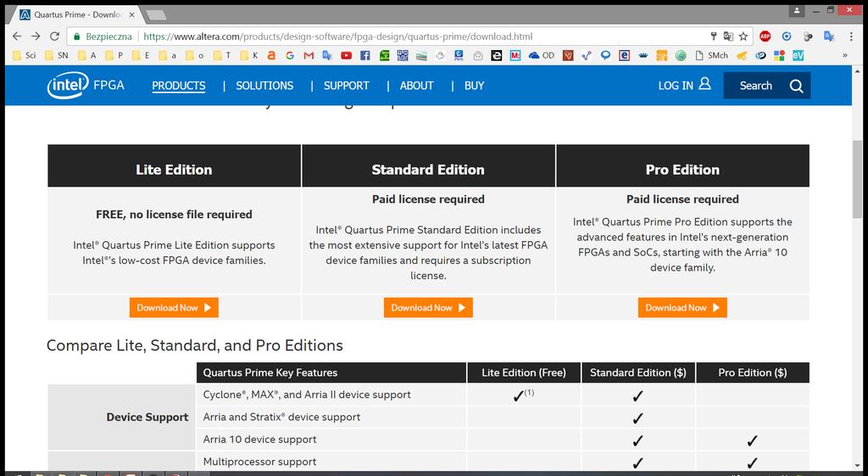Click the Standard Edition column header

tap(428, 165)
